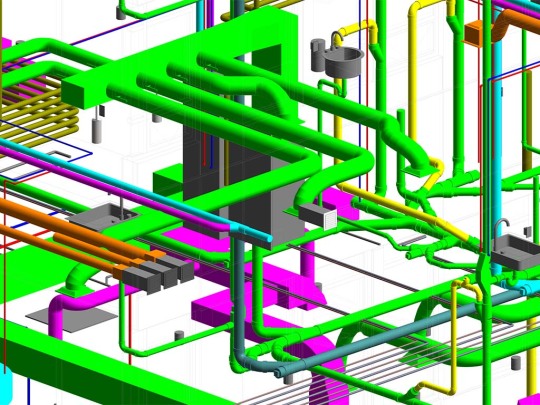Select the gray cylindrical tank beside round basin

[x=317, y=55]
